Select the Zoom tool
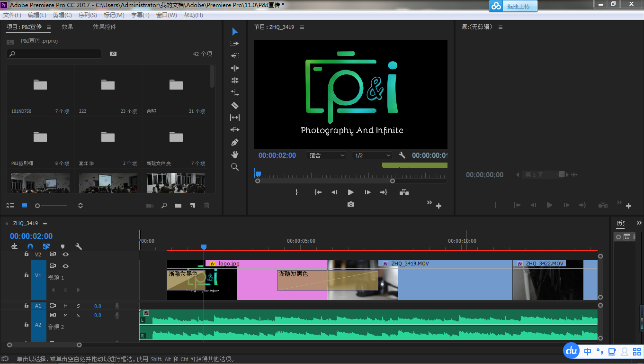 tap(235, 167)
